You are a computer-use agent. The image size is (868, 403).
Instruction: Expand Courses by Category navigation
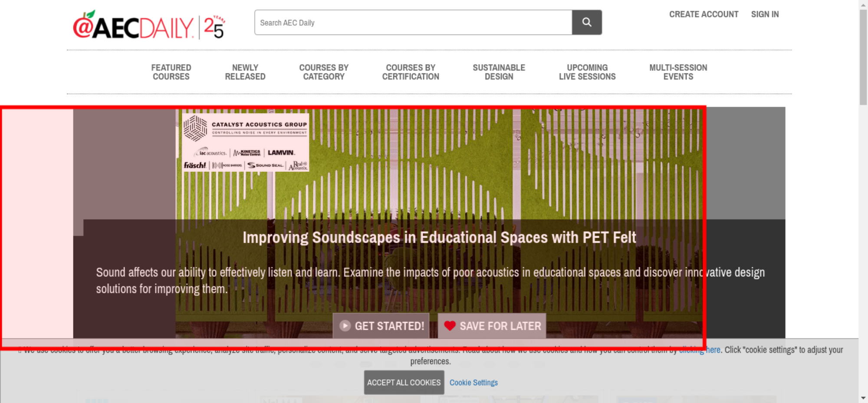click(x=324, y=72)
